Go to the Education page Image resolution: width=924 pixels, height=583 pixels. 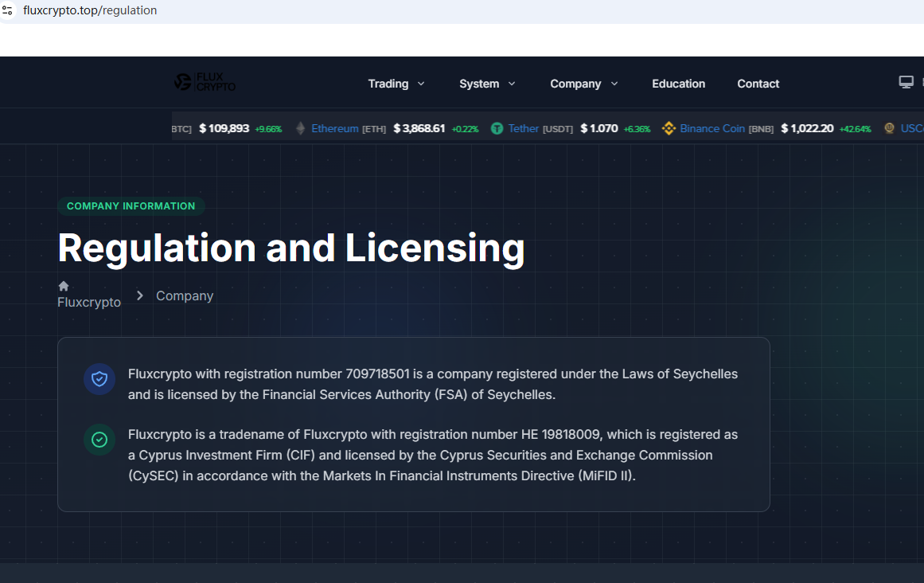678,84
